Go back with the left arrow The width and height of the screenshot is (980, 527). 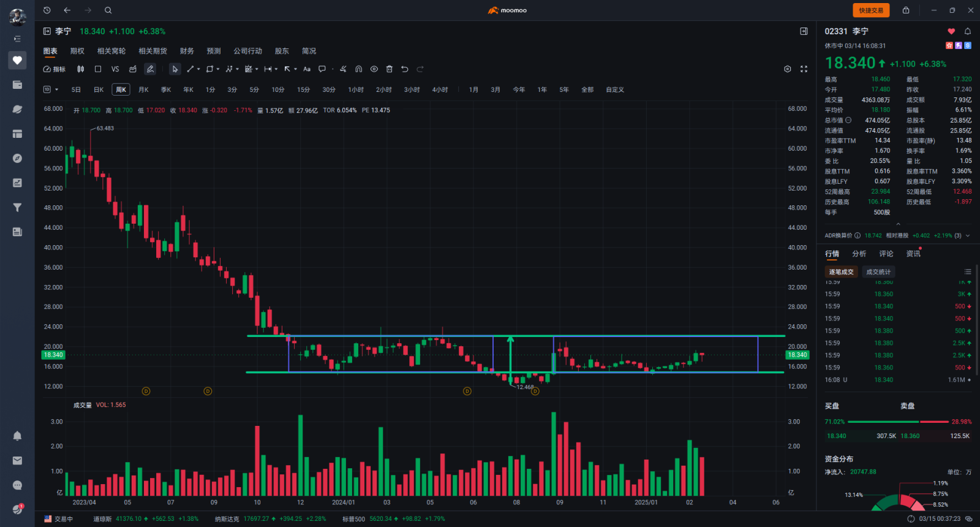67,10
